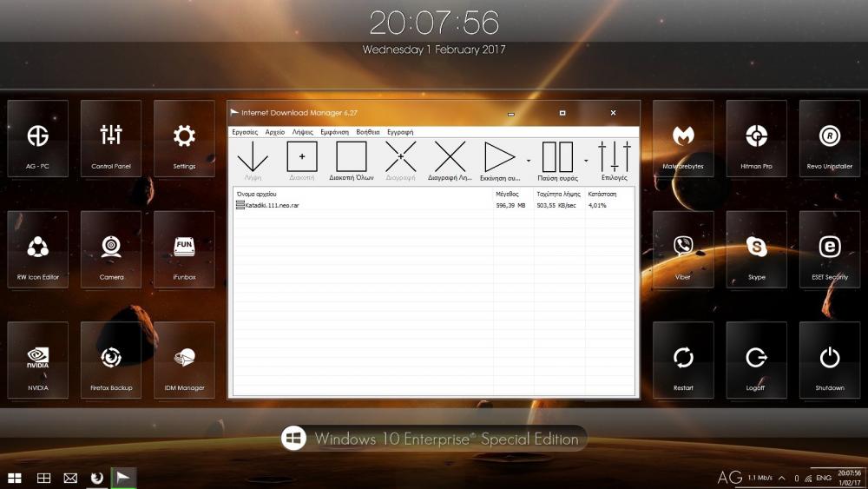Sort downloads by the Μέγεθος column header
This screenshot has width=868, height=489.
(x=507, y=194)
